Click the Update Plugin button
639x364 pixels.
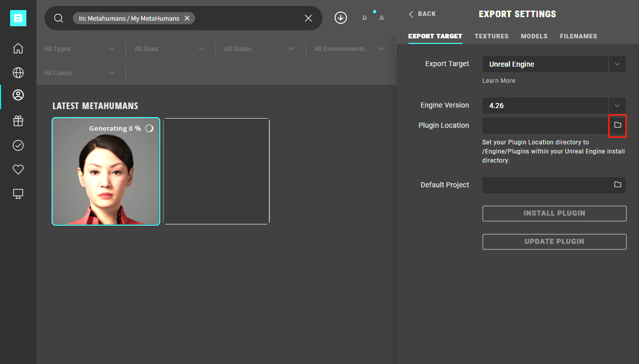[x=555, y=242]
